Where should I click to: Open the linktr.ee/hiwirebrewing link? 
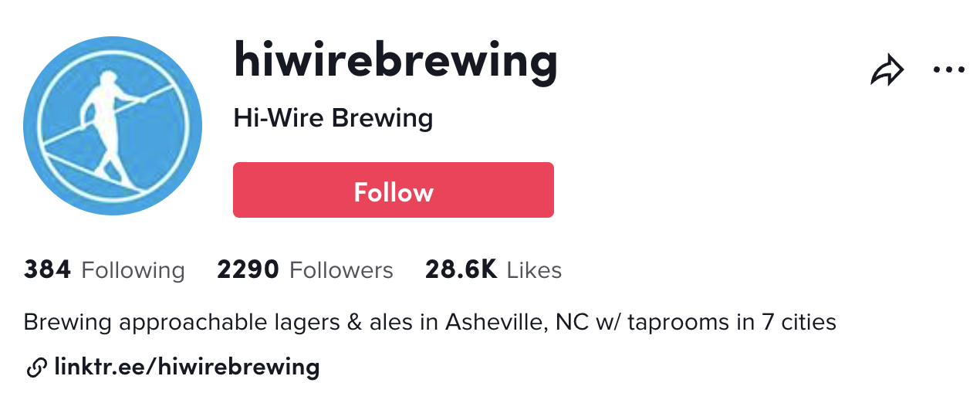click(x=187, y=367)
